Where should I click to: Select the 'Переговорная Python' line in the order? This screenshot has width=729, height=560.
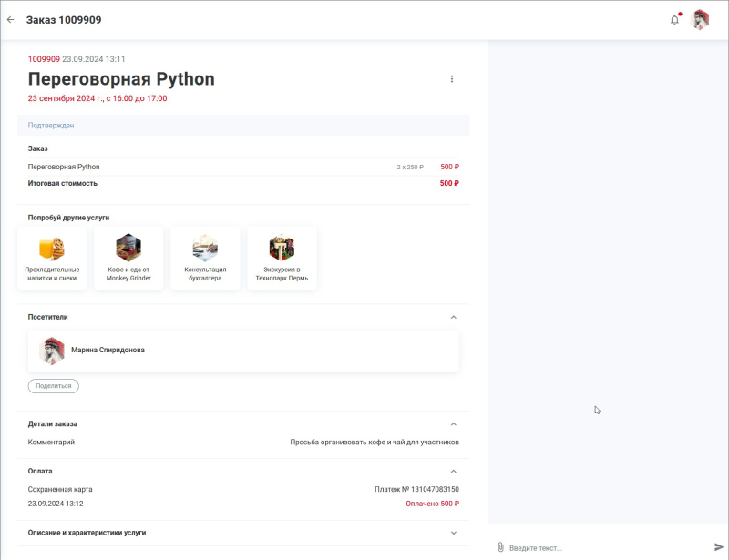coord(64,167)
